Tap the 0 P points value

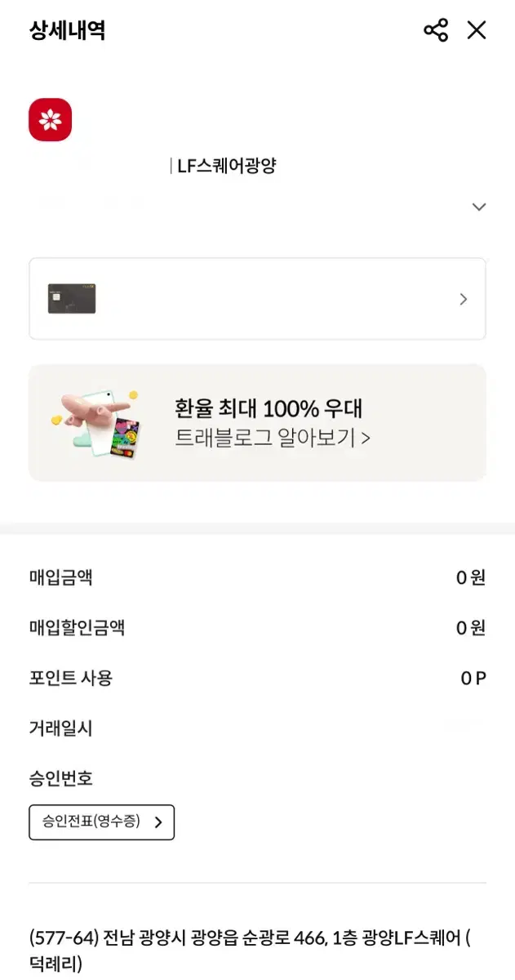point(473,678)
